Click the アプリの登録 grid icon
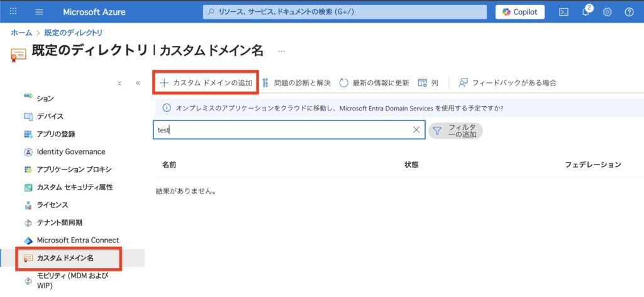 click(28, 134)
